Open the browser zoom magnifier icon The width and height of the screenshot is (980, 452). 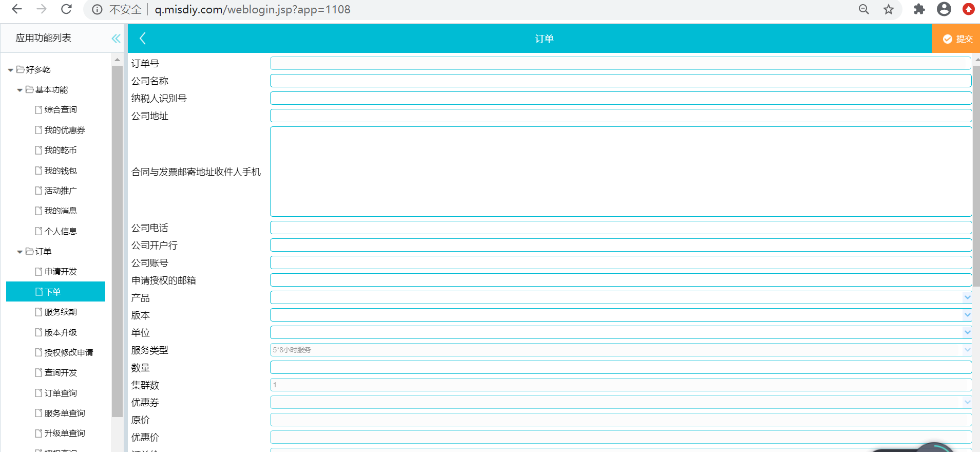[x=864, y=9]
